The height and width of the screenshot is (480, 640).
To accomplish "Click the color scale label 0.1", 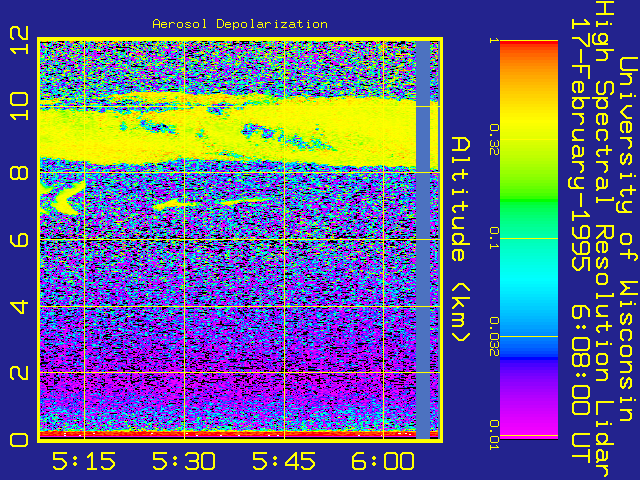I will click(494, 238).
